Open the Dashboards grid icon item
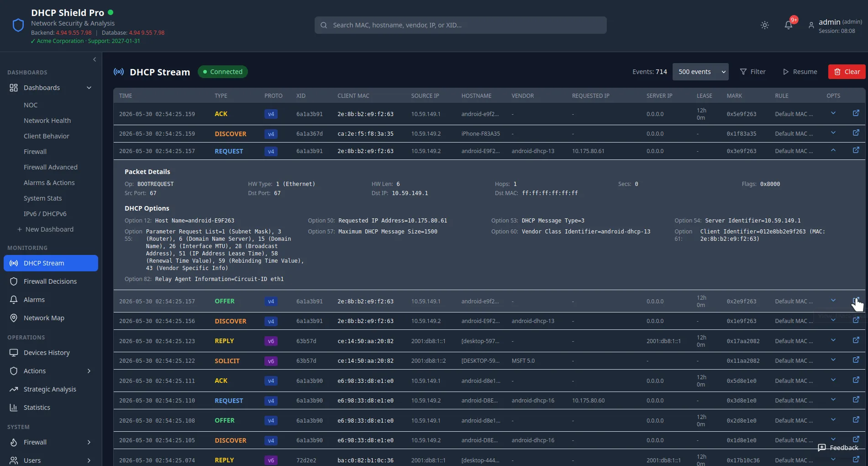 (14, 88)
